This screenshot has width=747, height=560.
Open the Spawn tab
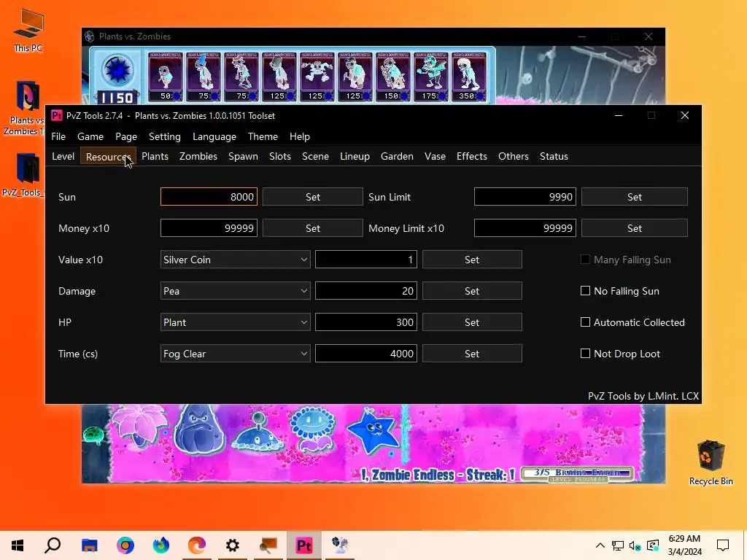[x=243, y=156]
